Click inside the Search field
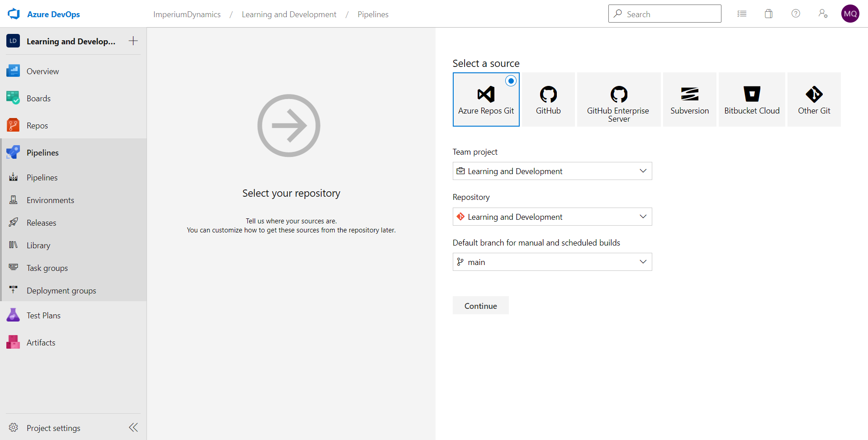The width and height of the screenshot is (868, 440). click(664, 14)
